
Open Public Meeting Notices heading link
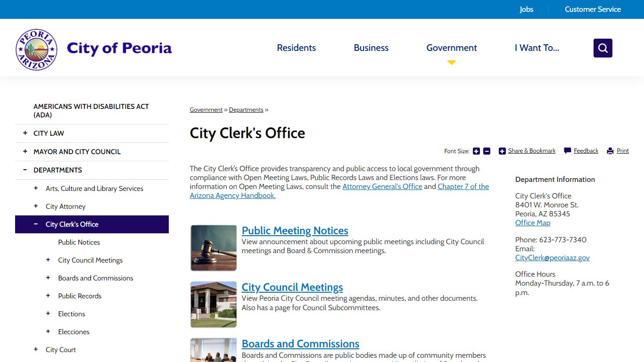pyautogui.click(x=295, y=230)
